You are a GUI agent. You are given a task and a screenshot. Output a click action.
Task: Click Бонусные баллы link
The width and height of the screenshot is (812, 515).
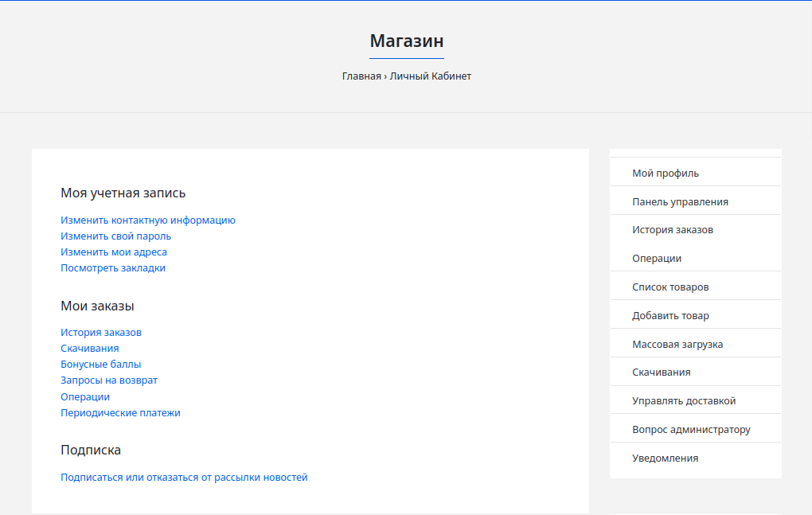pyautogui.click(x=101, y=365)
